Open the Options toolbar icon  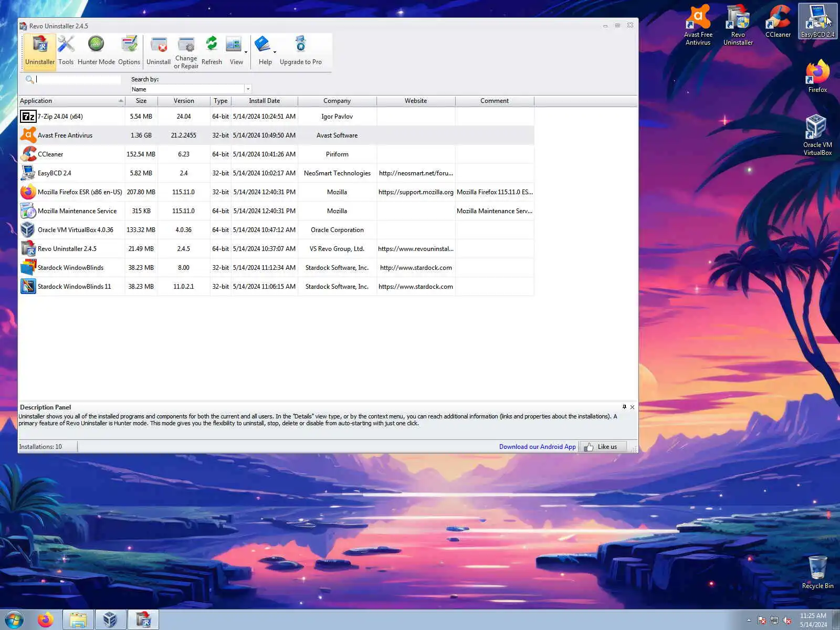pyautogui.click(x=129, y=51)
